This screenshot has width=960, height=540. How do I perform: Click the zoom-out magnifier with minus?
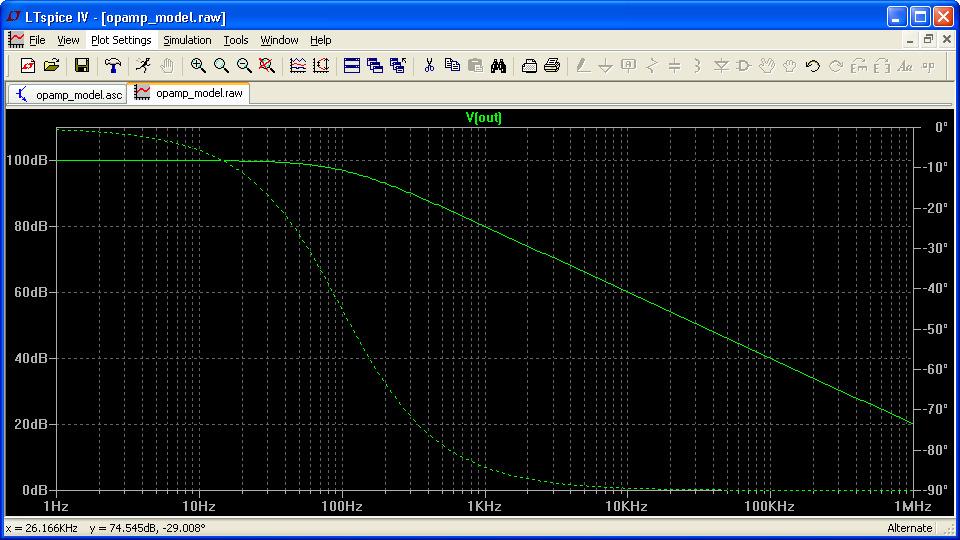(244, 66)
